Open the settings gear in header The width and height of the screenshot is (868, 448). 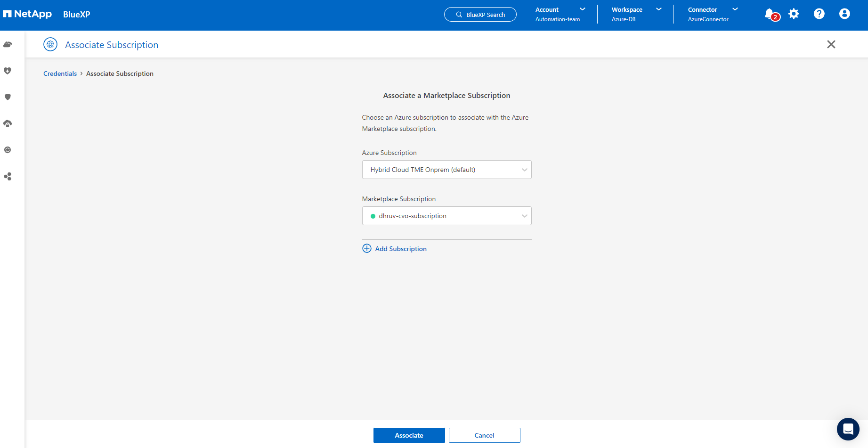(794, 14)
